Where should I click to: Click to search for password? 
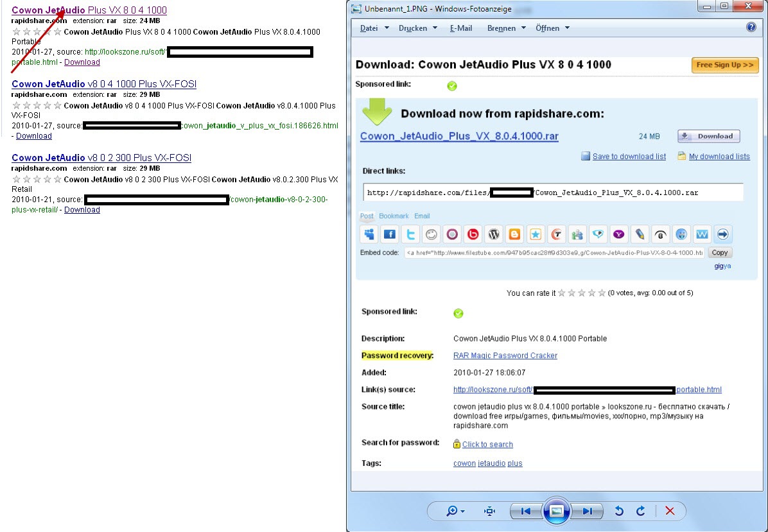[x=487, y=444]
